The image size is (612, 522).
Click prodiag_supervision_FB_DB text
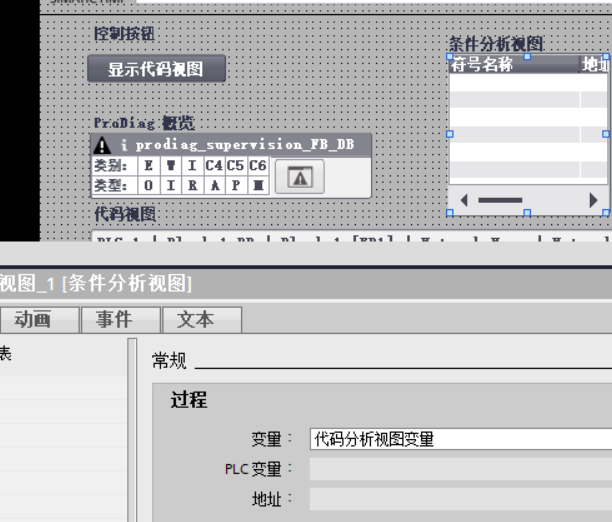pos(245,145)
